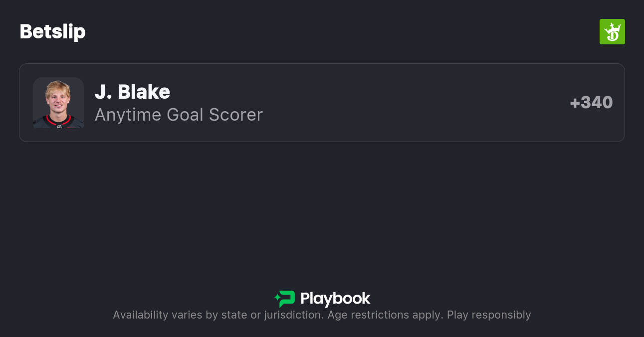Open J. Blake's player headshot

58,103
